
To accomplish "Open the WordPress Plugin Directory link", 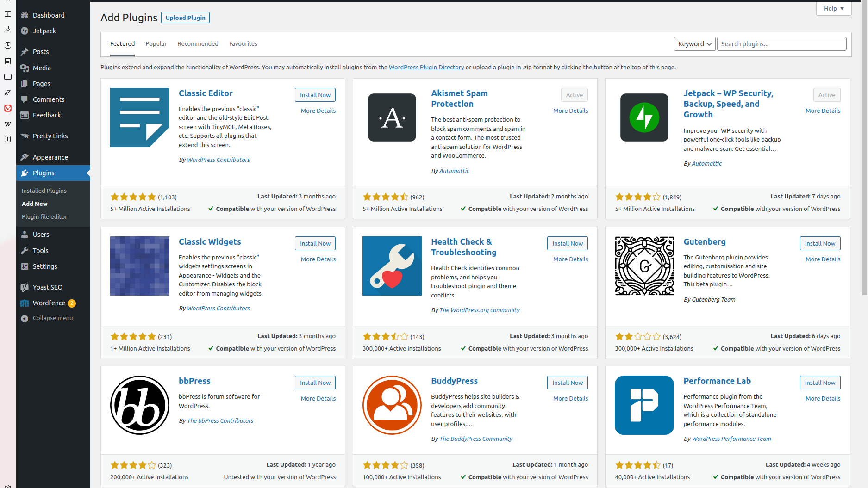I will click(426, 67).
